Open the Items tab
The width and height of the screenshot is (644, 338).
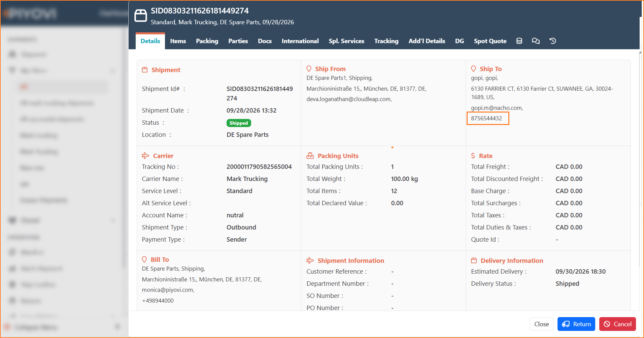[x=178, y=41]
